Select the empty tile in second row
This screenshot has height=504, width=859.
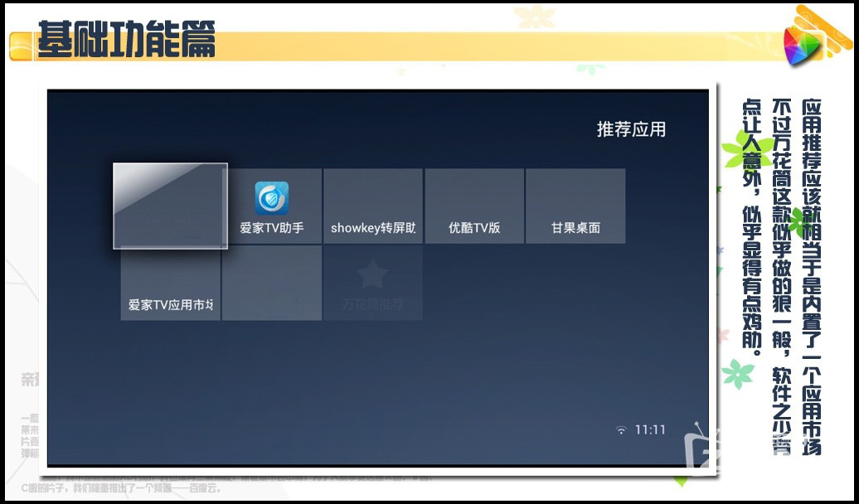(x=272, y=283)
